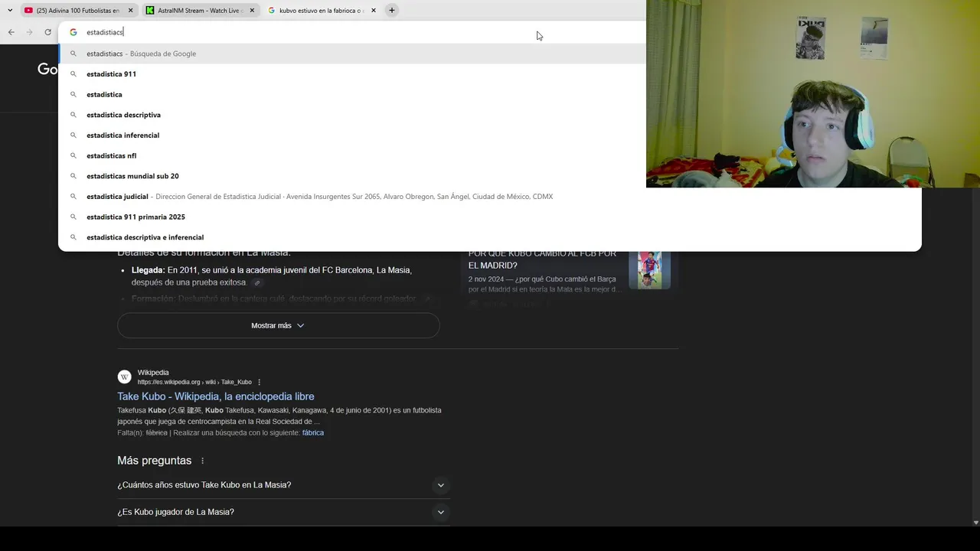Close the Adivina 100 Futbolistas tab

point(130,11)
